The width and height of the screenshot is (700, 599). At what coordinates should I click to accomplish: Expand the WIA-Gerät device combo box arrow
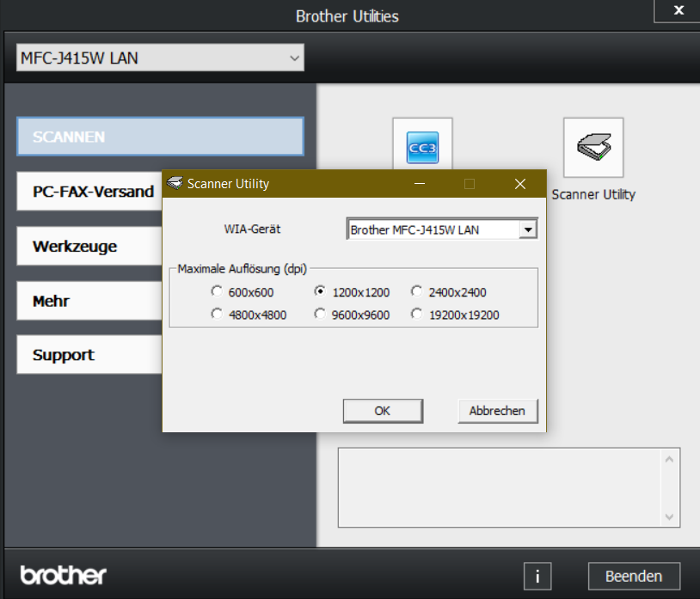pos(528,229)
